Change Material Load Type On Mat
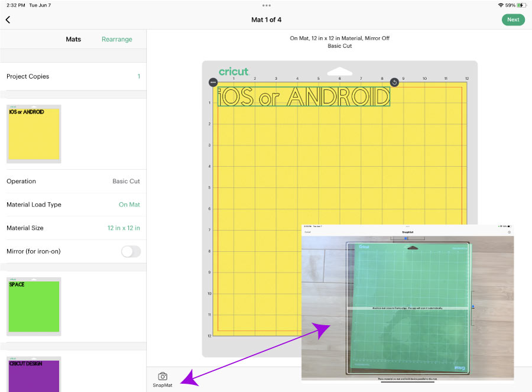 (129, 205)
